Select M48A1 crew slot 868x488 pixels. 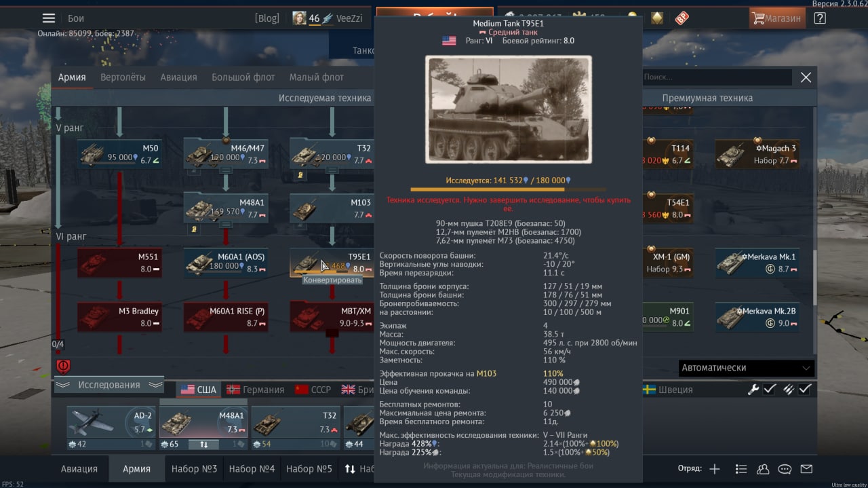click(203, 423)
